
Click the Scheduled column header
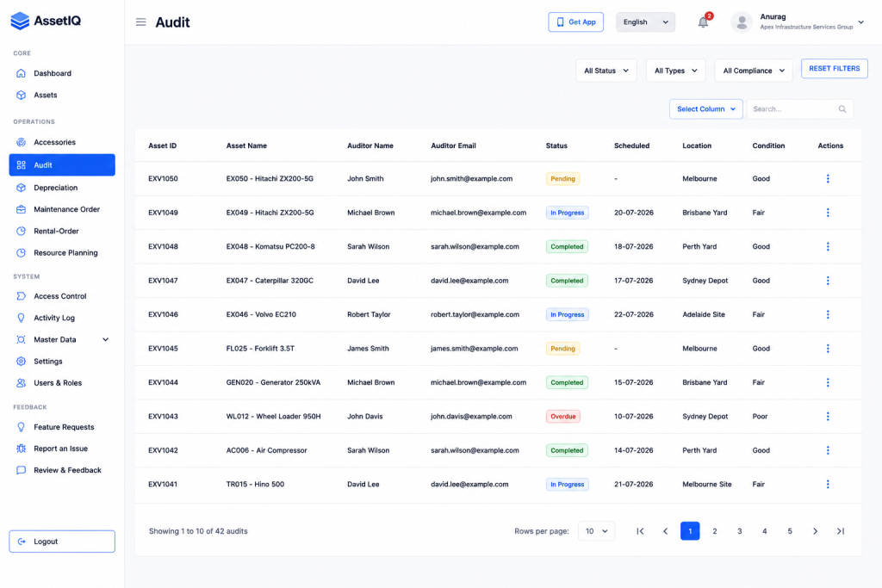631,145
